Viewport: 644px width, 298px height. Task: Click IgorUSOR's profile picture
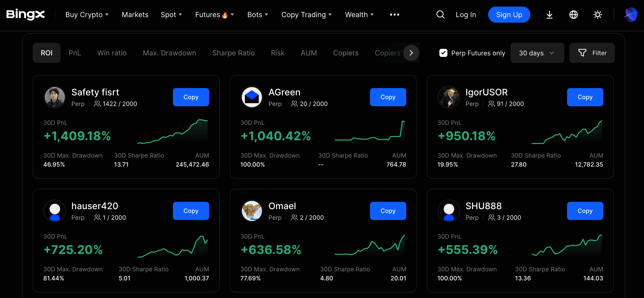[x=449, y=97]
